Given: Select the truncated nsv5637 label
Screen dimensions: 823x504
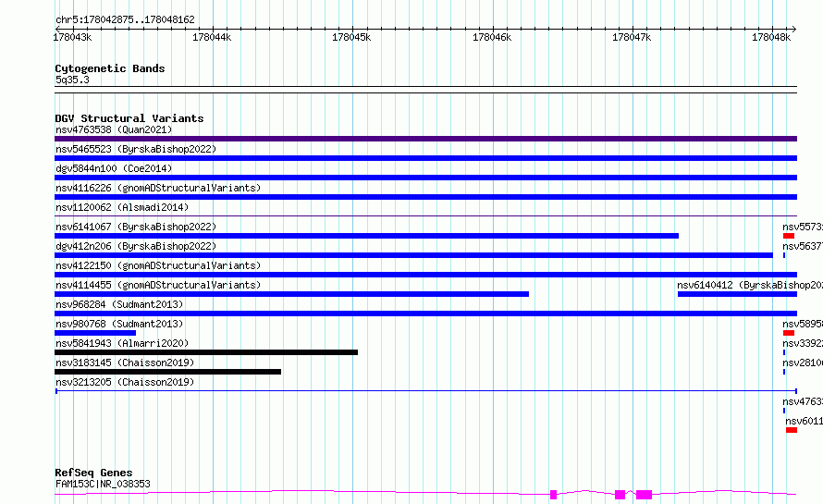Looking at the screenshot, I should [803, 246].
